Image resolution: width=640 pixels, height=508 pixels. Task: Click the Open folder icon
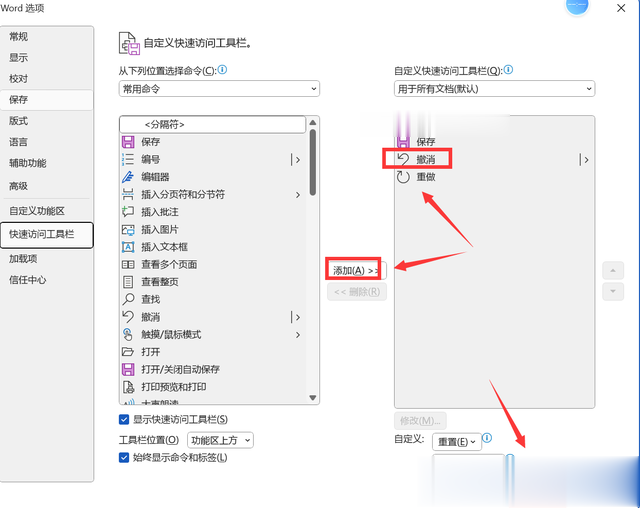click(x=128, y=352)
